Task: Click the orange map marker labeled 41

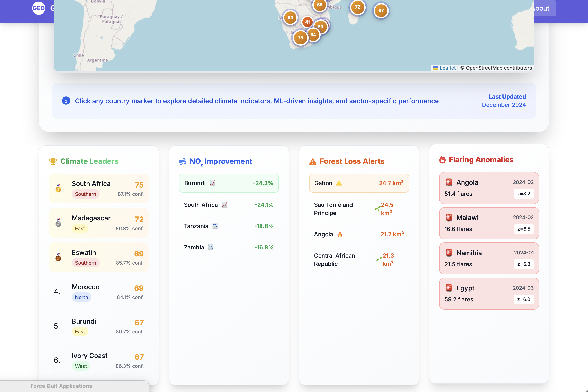Action: pos(307,22)
